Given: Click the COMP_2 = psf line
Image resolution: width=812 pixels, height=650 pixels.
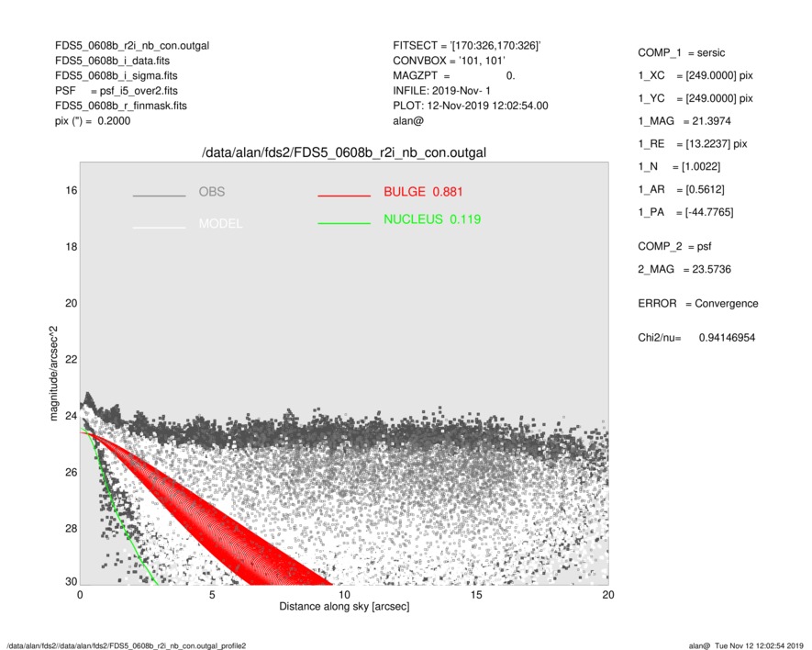Looking at the screenshot, I should 674,247.
